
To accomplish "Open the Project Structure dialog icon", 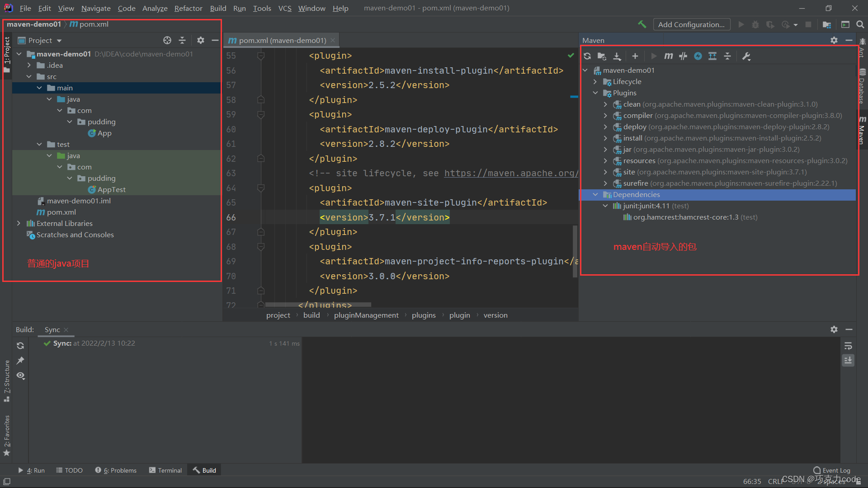I will [x=827, y=24].
